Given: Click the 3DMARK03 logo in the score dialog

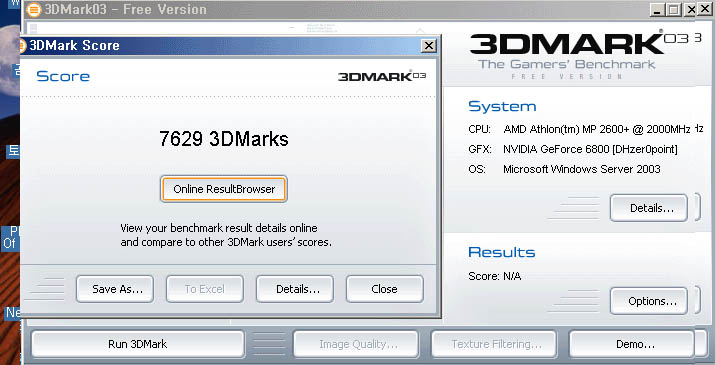Looking at the screenshot, I should 382,76.
